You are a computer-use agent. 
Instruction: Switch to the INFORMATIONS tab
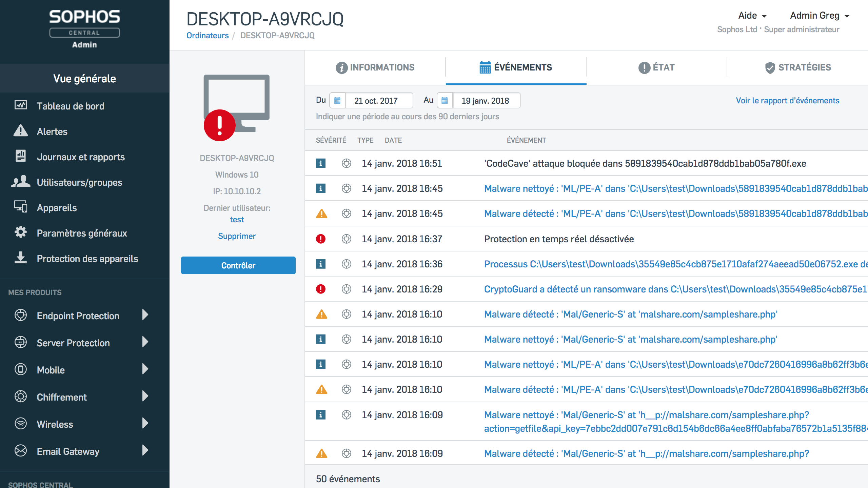click(375, 67)
